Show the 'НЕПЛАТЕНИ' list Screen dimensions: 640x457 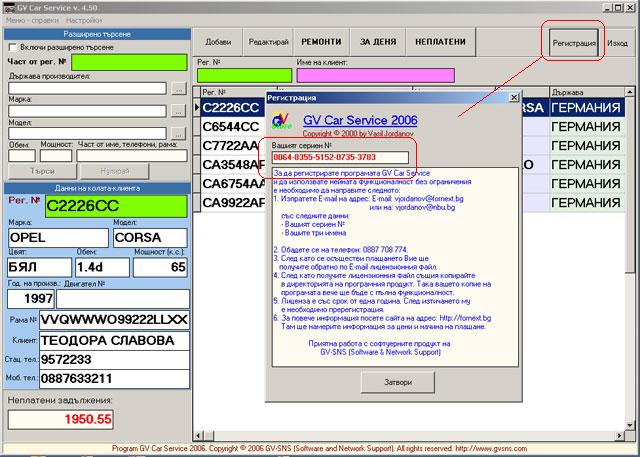point(440,42)
